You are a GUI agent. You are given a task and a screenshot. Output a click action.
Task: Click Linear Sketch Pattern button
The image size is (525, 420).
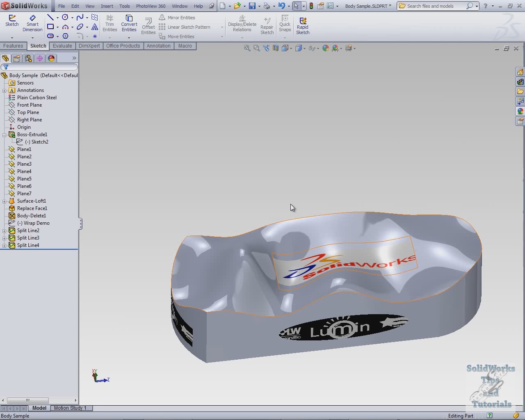(x=185, y=27)
